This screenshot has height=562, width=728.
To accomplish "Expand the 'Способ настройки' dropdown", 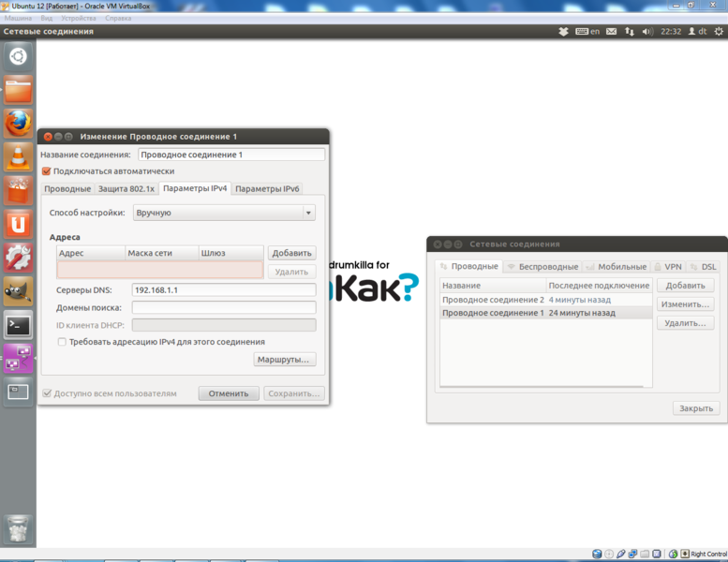I will 223,213.
